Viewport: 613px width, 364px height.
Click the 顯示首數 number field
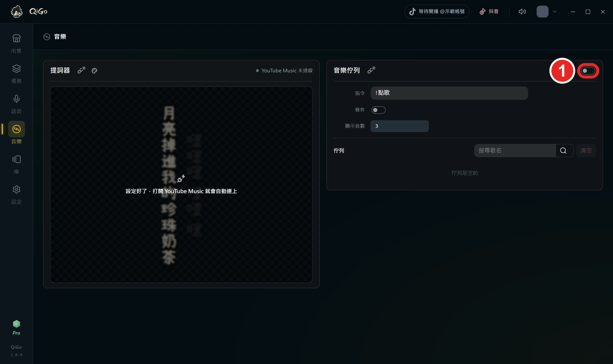[x=399, y=126]
